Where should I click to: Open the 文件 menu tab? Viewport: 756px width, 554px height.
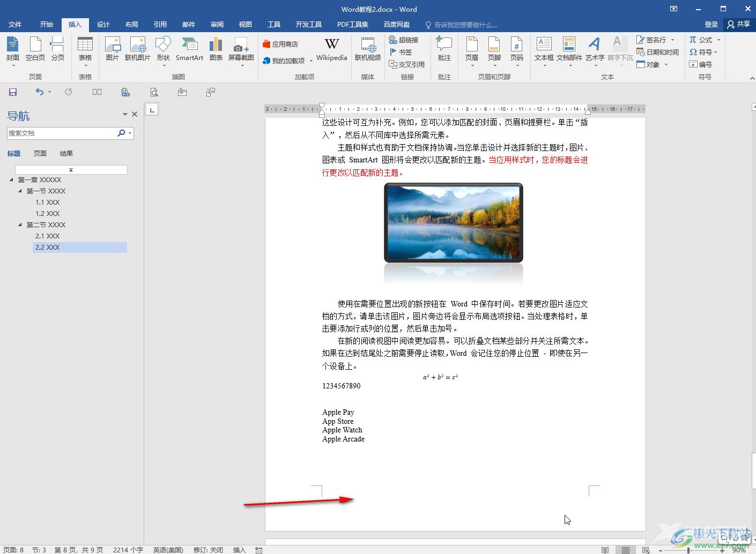[x=15, y=25]
